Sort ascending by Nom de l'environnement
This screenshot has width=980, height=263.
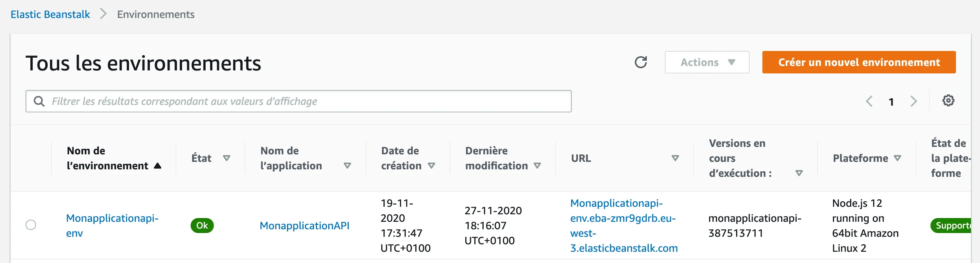tap(158, 166)
